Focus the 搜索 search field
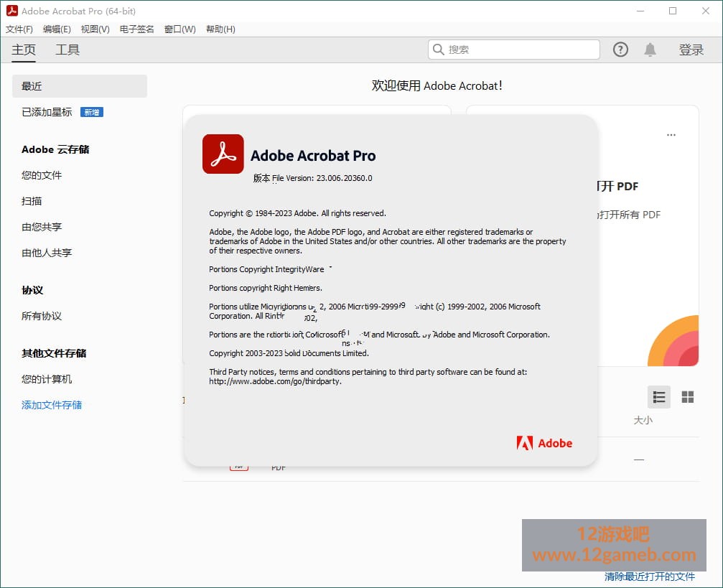723x588 pixels. click(514, 50)
